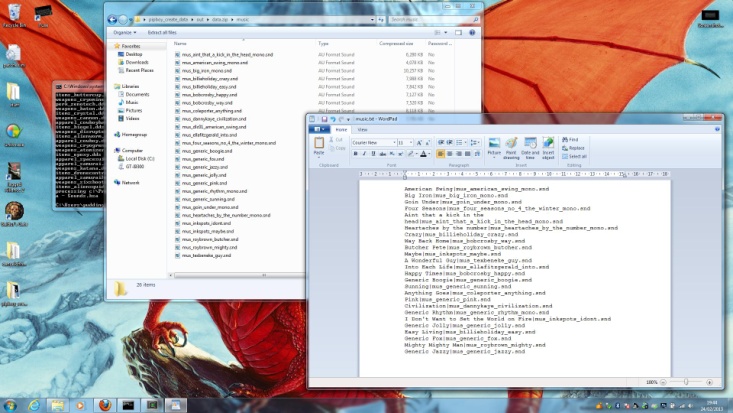Open the change view options dropdown in Explorer
Screen dimensions: 733x413
click(x=446, y=33)
